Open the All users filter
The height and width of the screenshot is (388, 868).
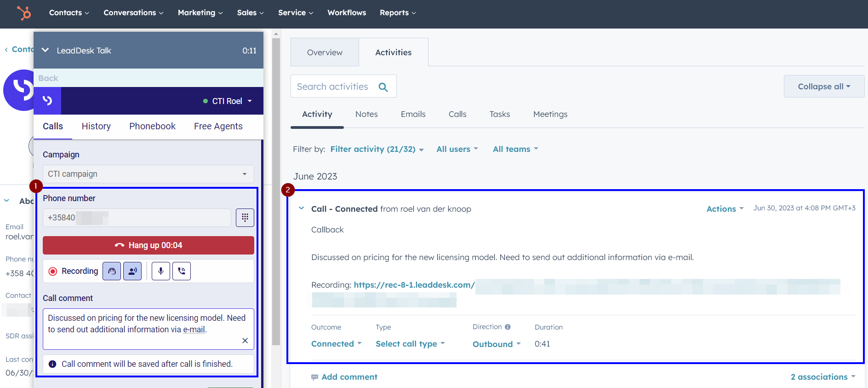click(457, 149)
